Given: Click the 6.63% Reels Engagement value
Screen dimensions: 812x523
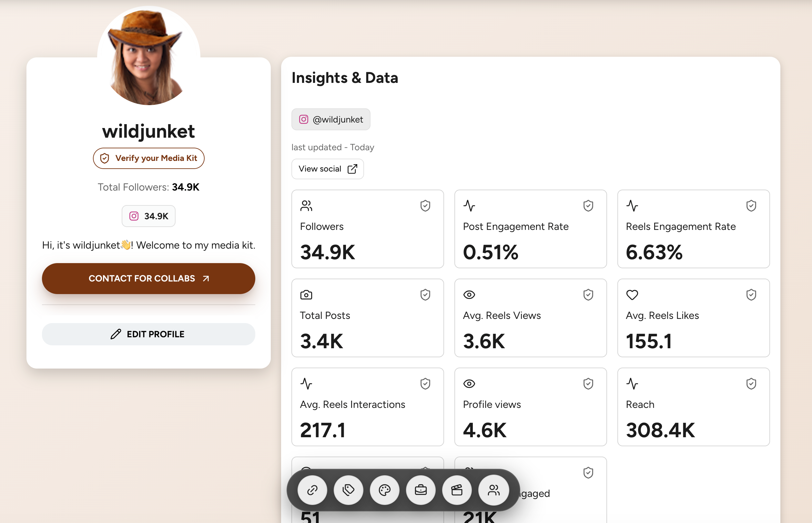Looking at the screenshot, I should tap(654, 252).
